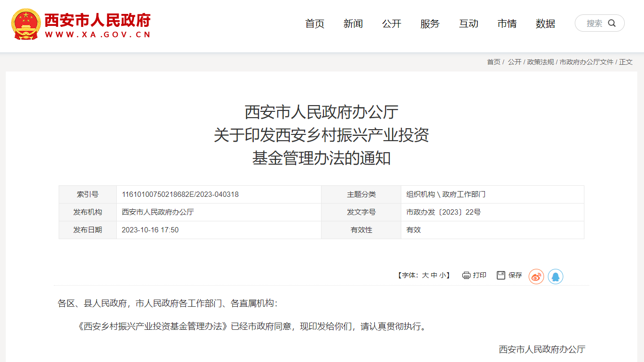Screen dimensions: 644x362
Task: Share article via QQ penguin icon
Action: click(x=555, y=277)
